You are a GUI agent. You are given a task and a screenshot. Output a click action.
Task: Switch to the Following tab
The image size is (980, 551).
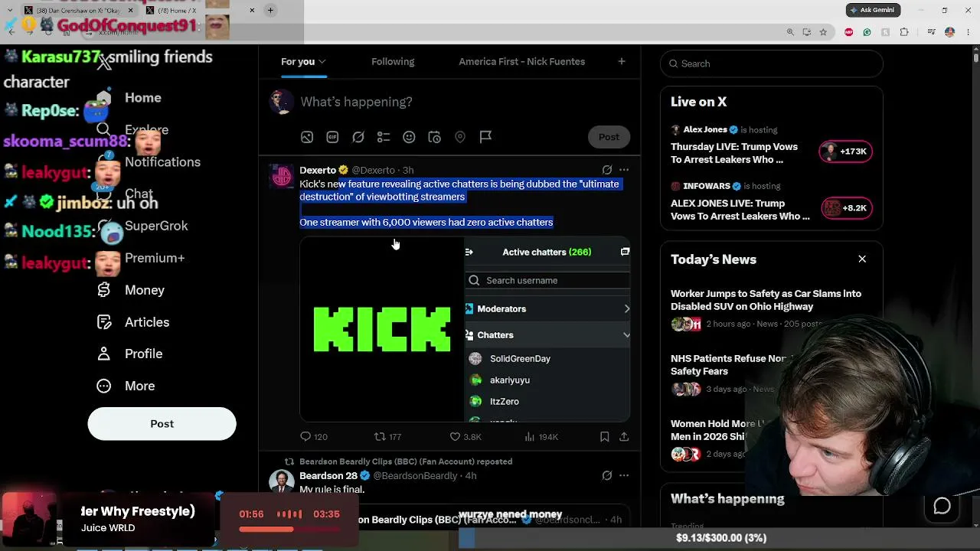click(393, 62)
